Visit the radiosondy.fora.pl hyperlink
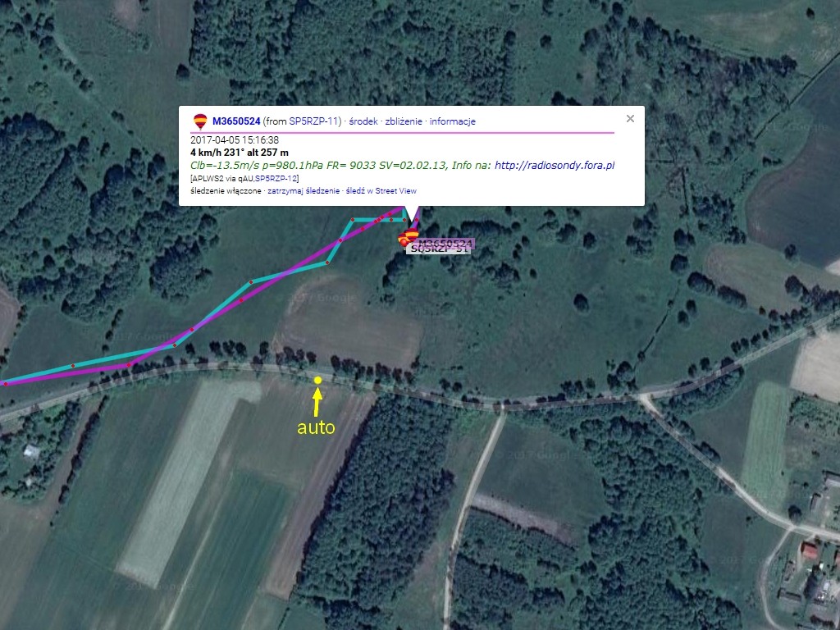This screenshot has height=630, width=840. (x=555, y=165)
